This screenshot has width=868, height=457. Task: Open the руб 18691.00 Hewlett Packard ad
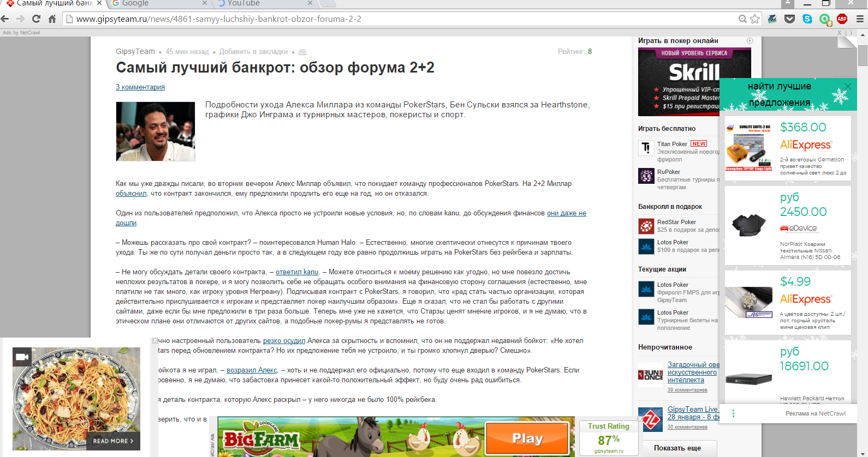(x=788, y=372)
